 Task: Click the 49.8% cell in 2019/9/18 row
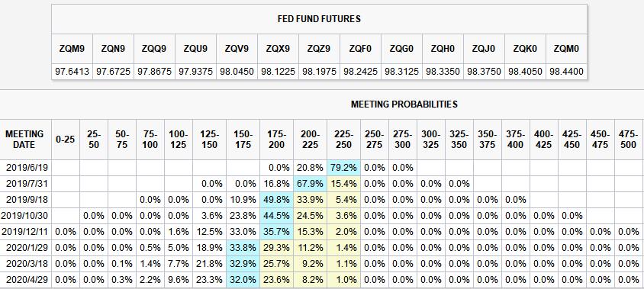pyautogui.click(x=276, y=200)
